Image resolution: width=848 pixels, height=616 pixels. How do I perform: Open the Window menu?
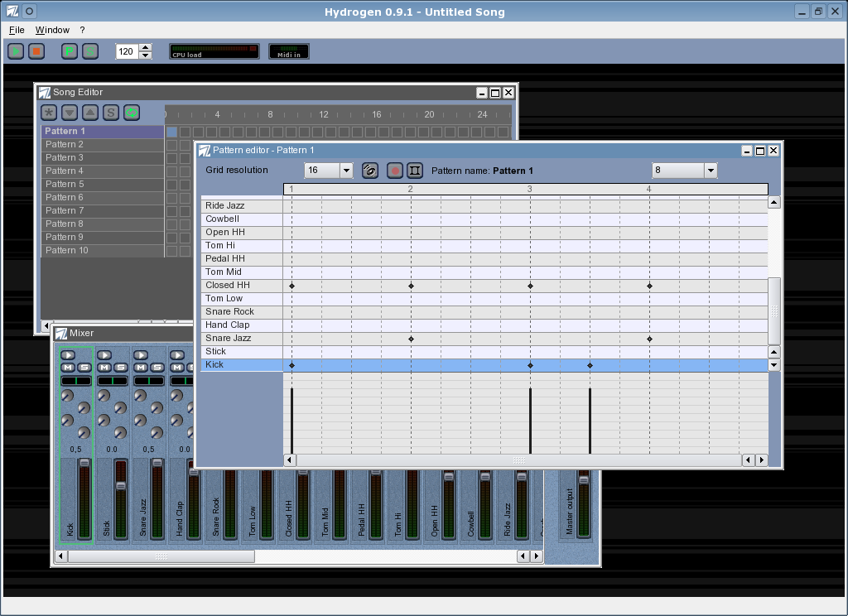click(x=52, y=30)
